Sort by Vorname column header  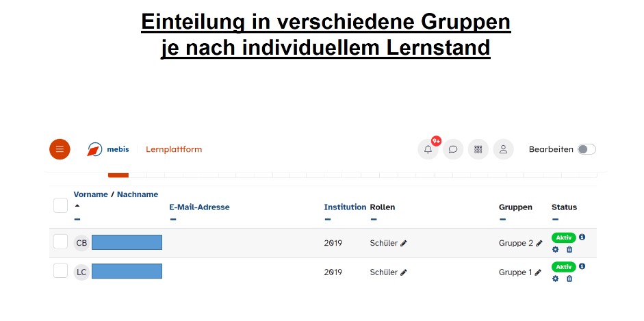point(90,194)
